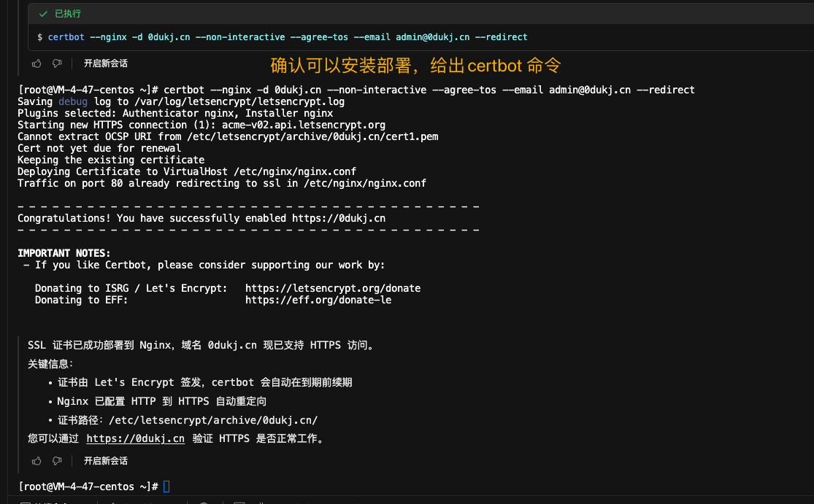
Task: Click the 'SSL 证书已成功部署到 Nginx' sentence
Action: (x=202, y=345)
